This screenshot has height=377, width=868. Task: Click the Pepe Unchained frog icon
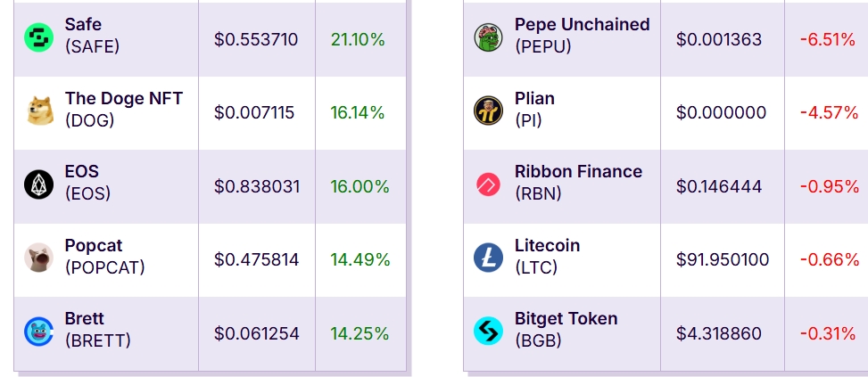[x=488, y=37]
